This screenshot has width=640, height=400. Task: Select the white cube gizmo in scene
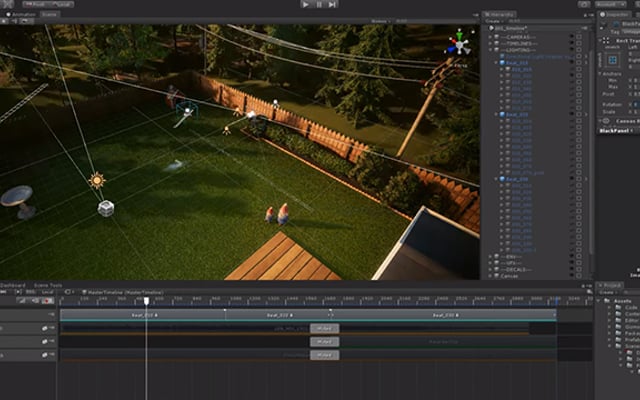106,207
